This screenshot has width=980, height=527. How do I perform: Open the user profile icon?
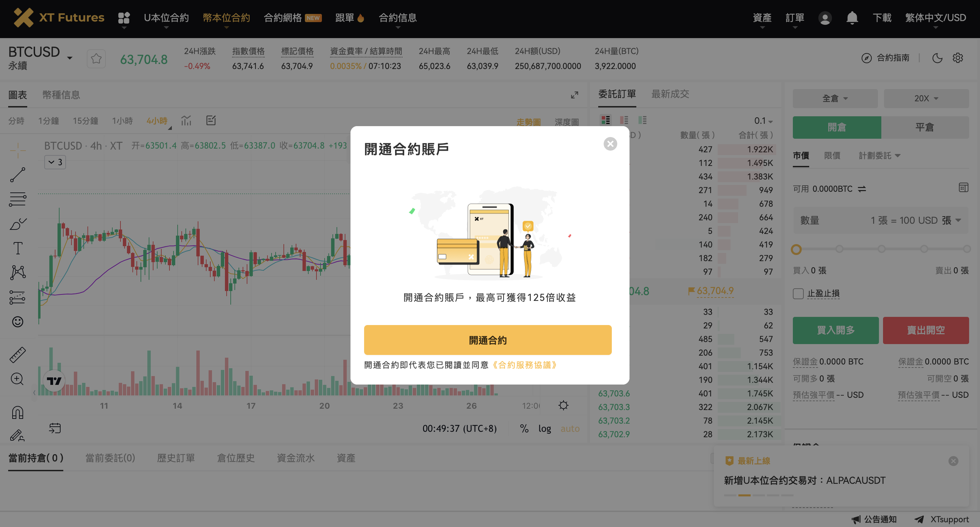click(825, 18)
